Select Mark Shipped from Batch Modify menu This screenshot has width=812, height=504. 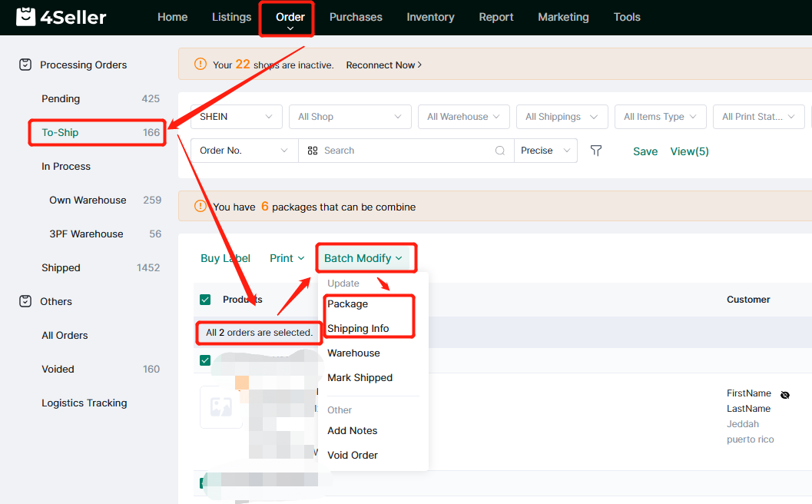[x=360, y=378]
